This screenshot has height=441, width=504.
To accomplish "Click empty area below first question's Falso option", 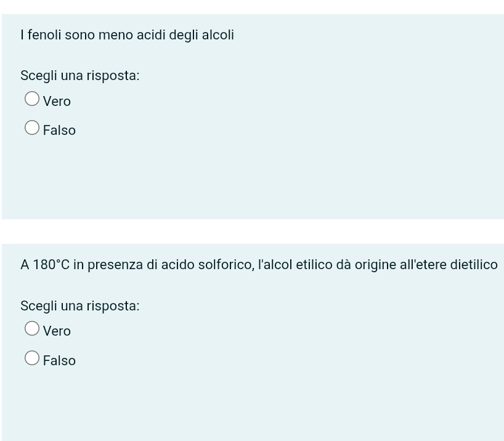I will (253, 180).
